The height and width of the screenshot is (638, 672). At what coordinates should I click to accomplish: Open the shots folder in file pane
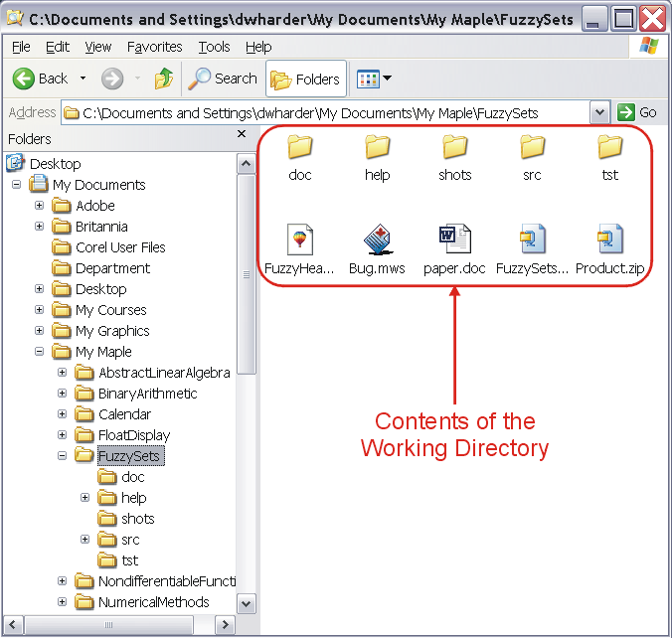[454, 148]
